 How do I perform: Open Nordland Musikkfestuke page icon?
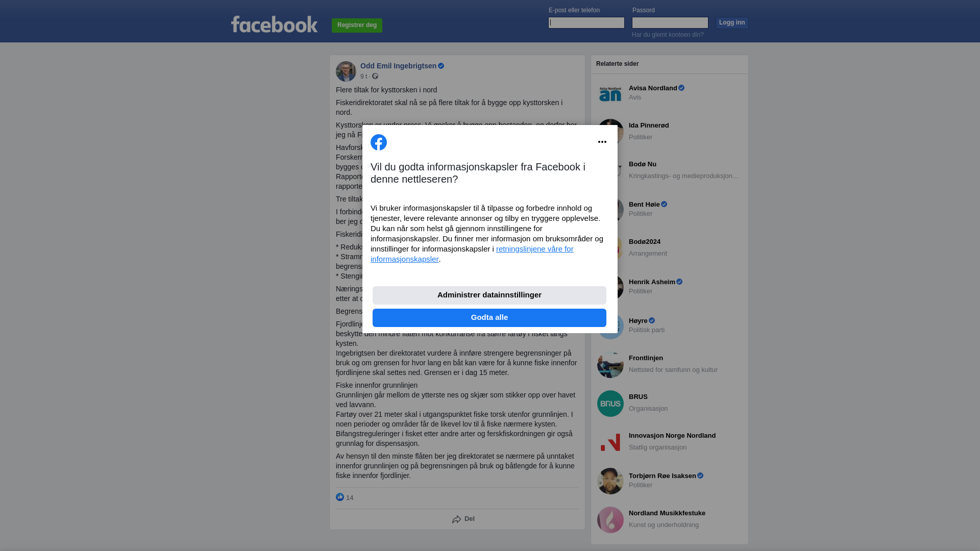coord(610,520)
